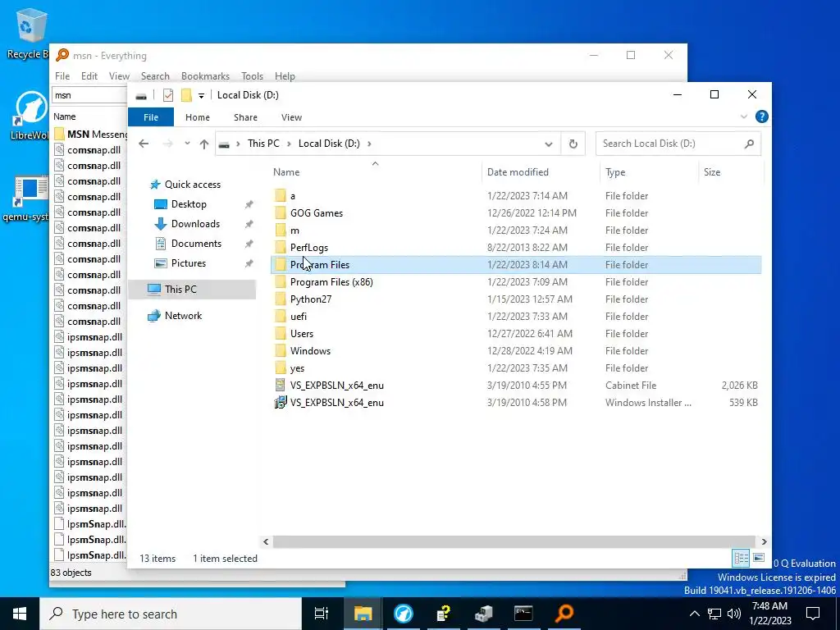Open the Search menu in Everything
This screenshot has width=840, height=630.
155,76
